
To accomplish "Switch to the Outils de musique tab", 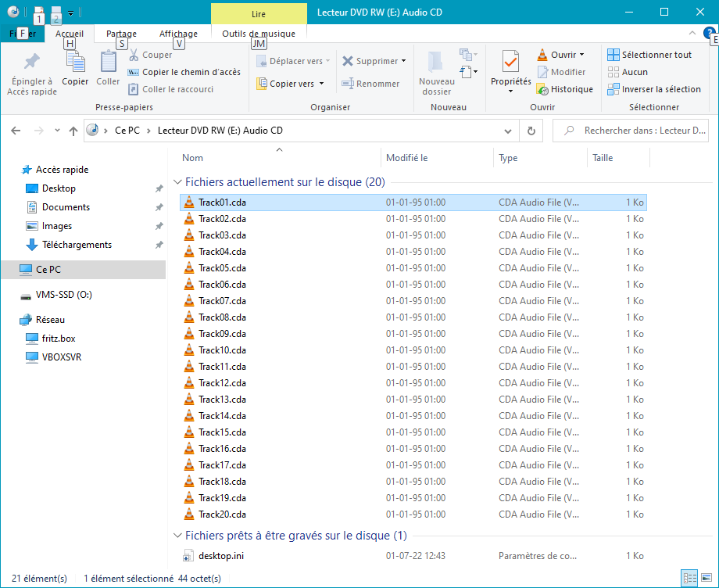I will pyautogui.click(x=259, y=34).
